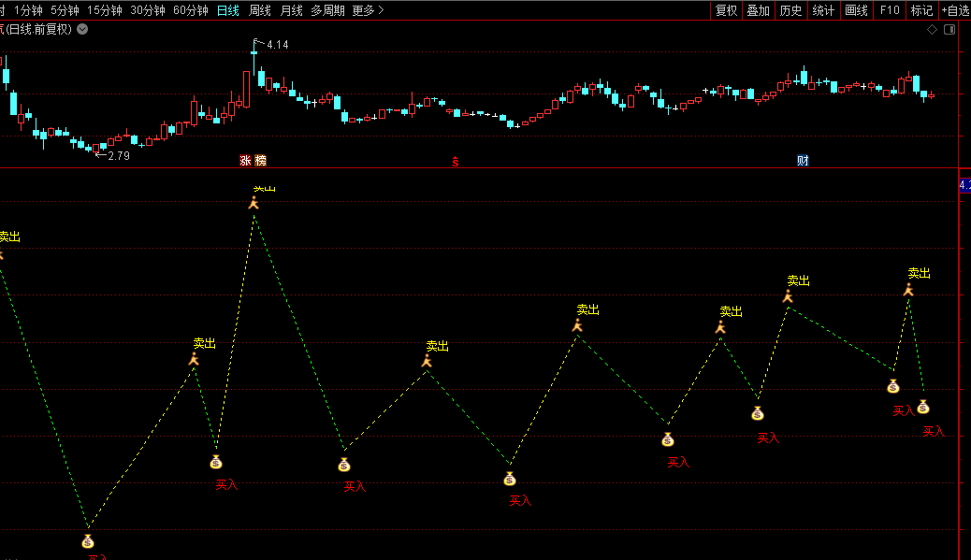This screenshot has width=971, height=560.
Task: Enable 叠加 overlay option
Action: (x=758, y=10)
